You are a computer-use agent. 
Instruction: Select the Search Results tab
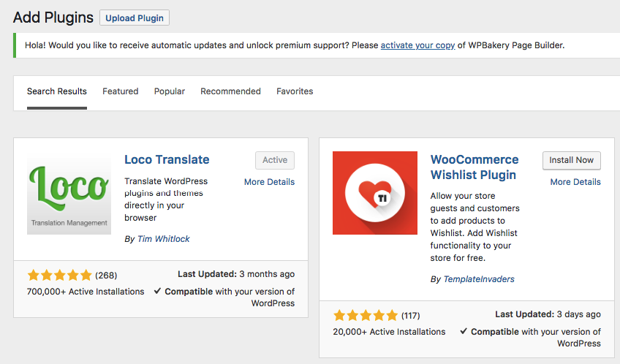click(57, 91)
